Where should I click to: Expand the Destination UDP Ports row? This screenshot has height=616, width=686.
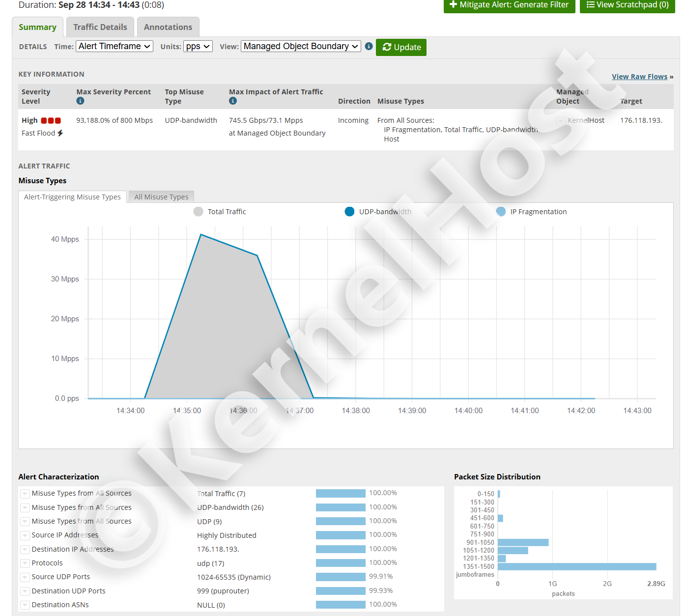click(x=25, y=591)
